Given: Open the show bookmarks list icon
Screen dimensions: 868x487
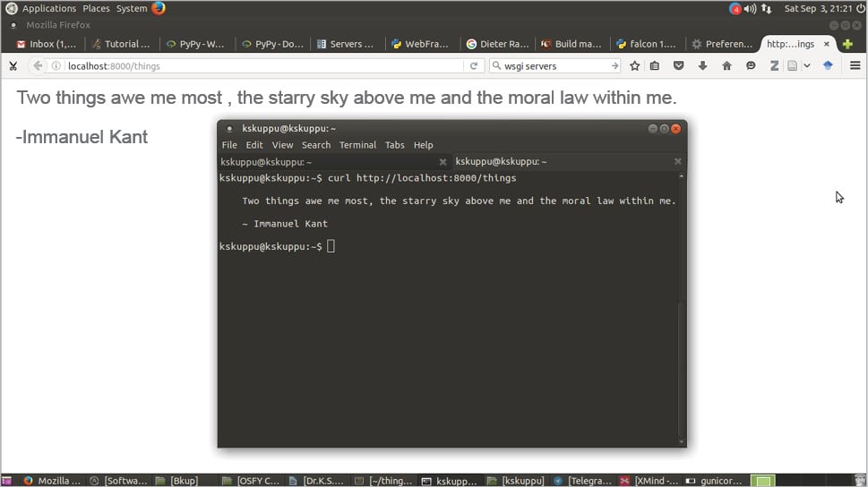Looking at the screenshot, I should pos(655,65).
